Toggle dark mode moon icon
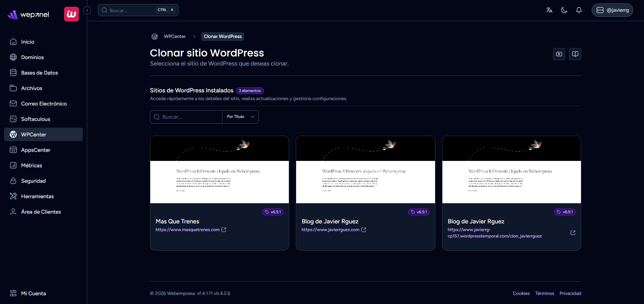 tap(564, 10)
